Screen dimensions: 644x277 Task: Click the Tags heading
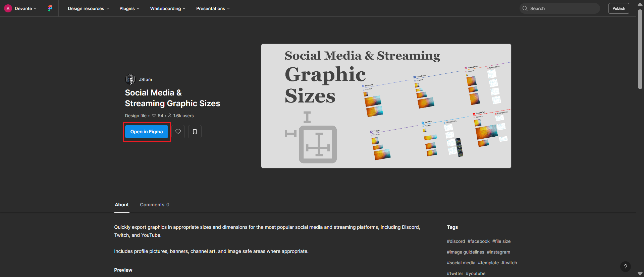pyautogui.click(x=452, y=227)
